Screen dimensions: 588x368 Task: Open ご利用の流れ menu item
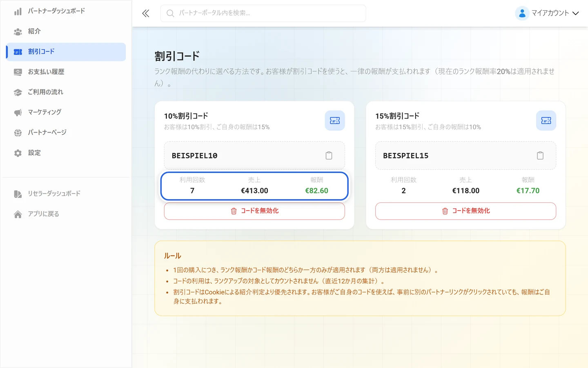click(x=66, y=92)
